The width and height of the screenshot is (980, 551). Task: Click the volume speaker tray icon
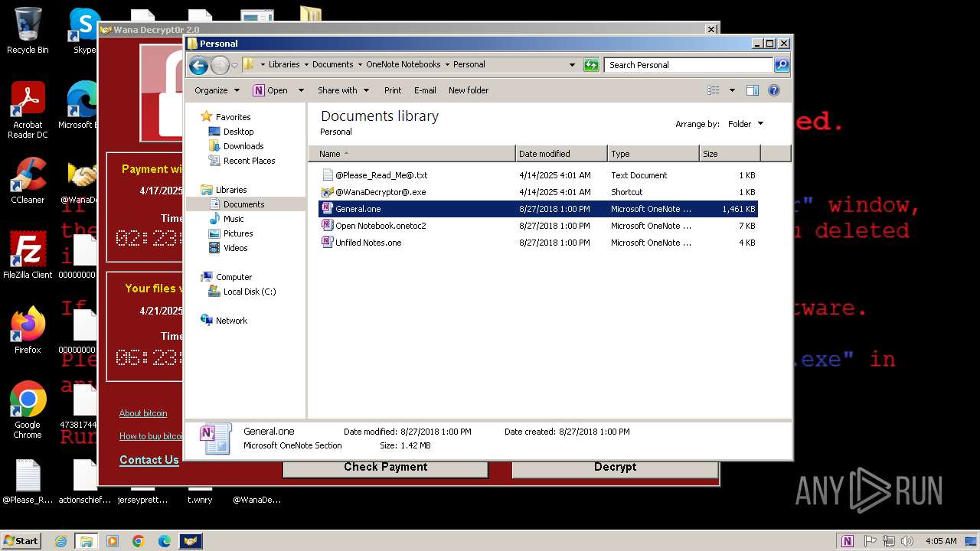coord(907,541)
